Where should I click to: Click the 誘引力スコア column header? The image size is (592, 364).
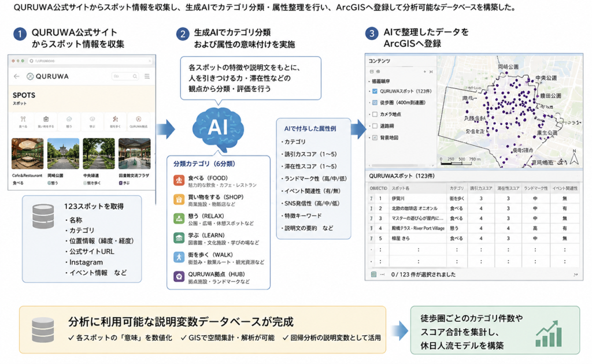click(480, 188)
